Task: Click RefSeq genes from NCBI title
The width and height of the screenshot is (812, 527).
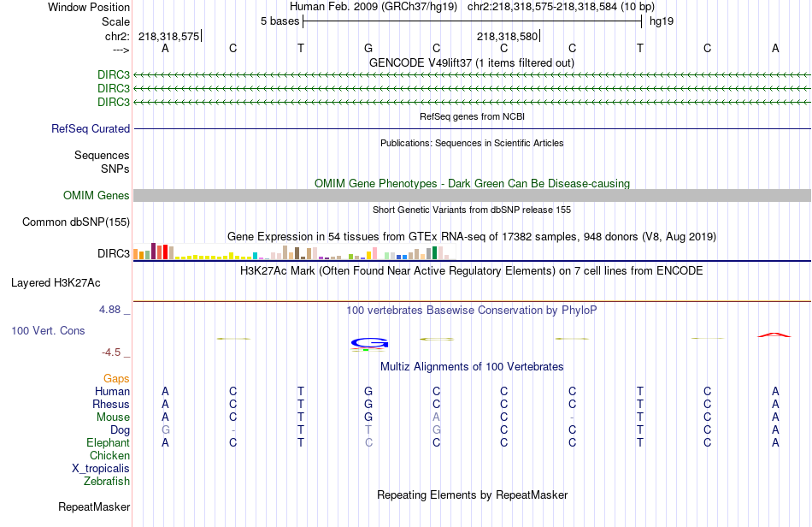Action: [472, 116]
